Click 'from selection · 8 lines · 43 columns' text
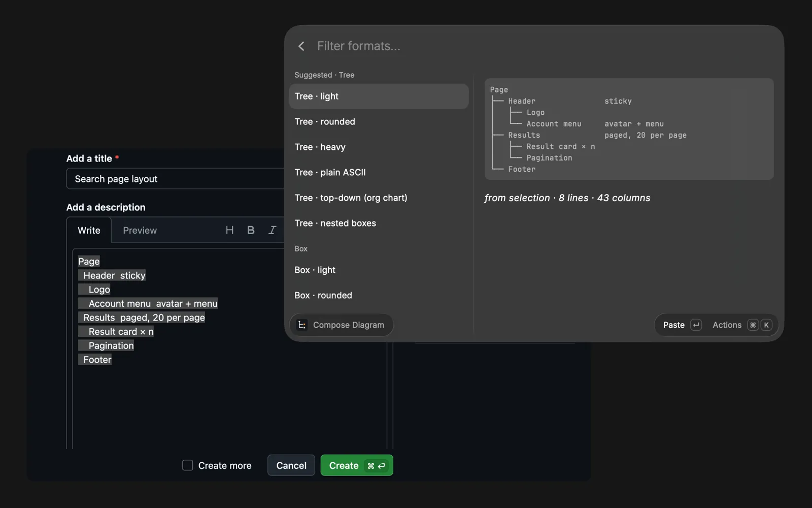812x508 pixels. pyautogui.click(x=567, y=198)
